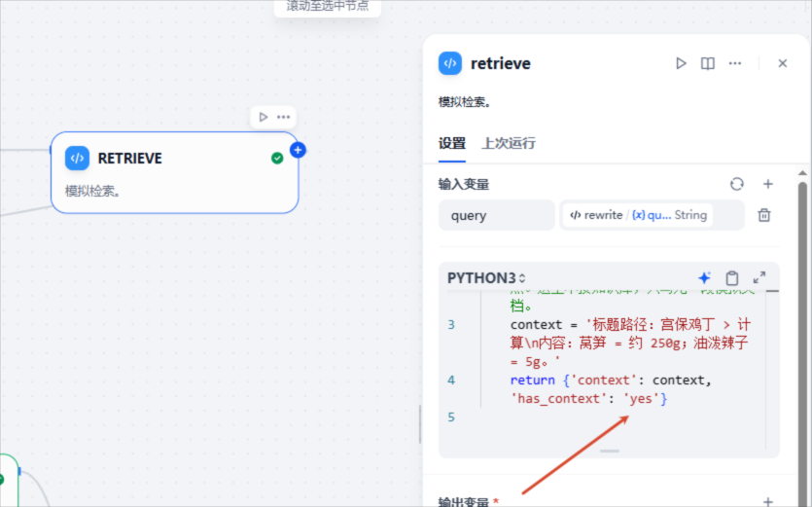
Task: Open the canvas RETRIEVE node more menu
Action: click(x=283, y=117)
